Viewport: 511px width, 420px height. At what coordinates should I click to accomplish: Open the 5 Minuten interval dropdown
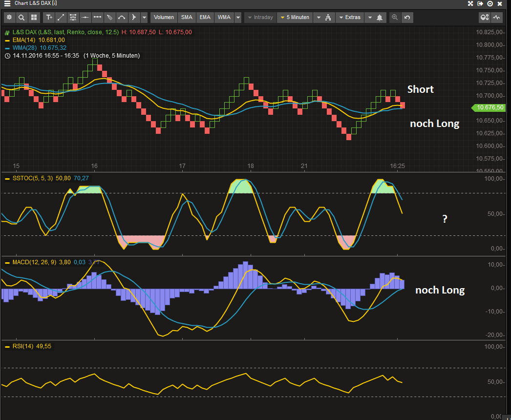coord(295,18)
